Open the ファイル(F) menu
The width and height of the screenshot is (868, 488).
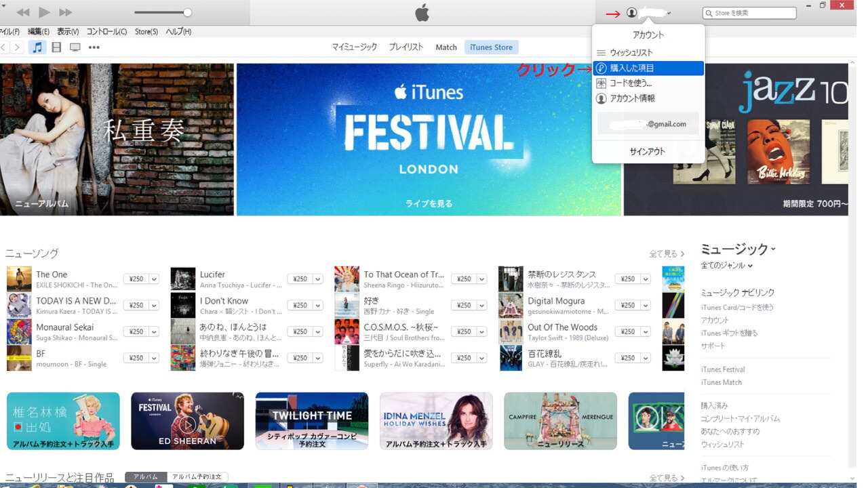pyautogui.click(x=9, y=32)
